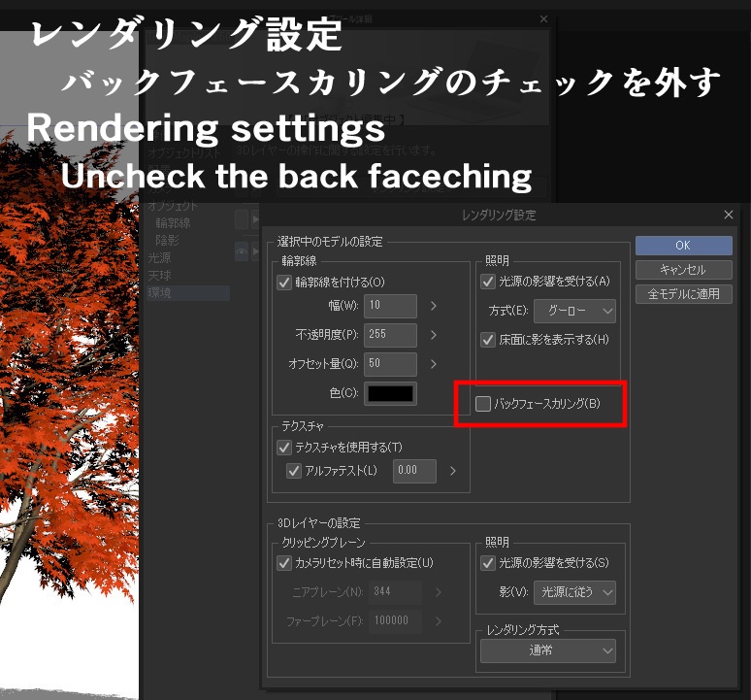Click the eye visibility icon behind dialog

pos(242,251)
